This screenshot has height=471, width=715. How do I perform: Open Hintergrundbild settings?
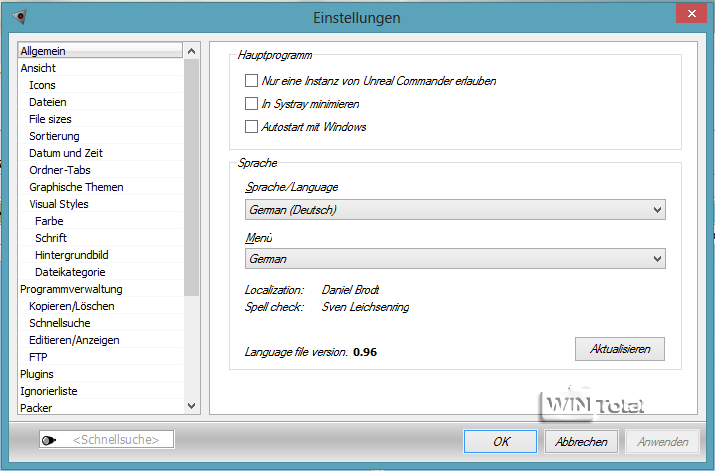[100, 255]
